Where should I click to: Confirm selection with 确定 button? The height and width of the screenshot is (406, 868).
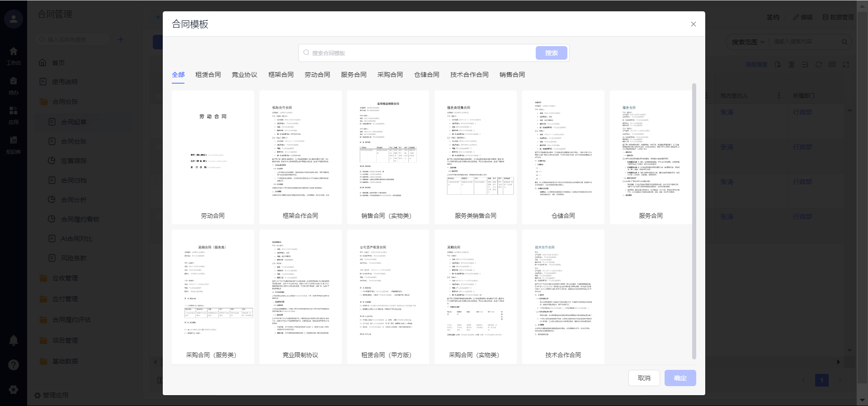(x=680, y=378)
